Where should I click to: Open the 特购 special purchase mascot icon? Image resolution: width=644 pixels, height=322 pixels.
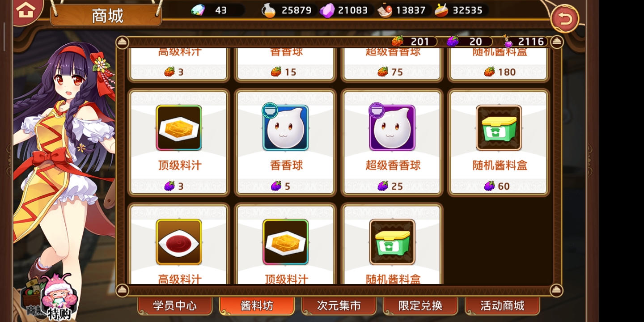(x=59, y=297)
